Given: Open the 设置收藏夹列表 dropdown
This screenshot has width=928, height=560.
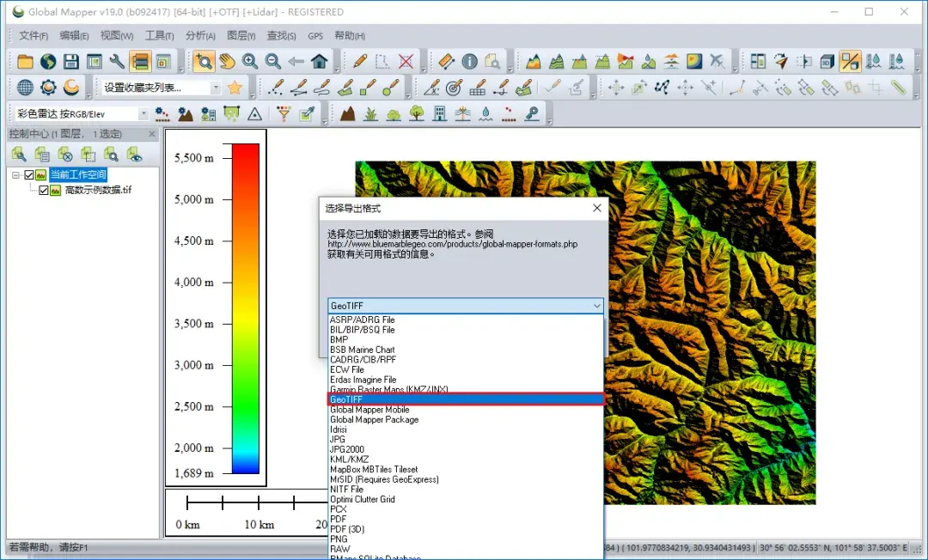Looking at the screenshot, I should [x=214, y=88].
